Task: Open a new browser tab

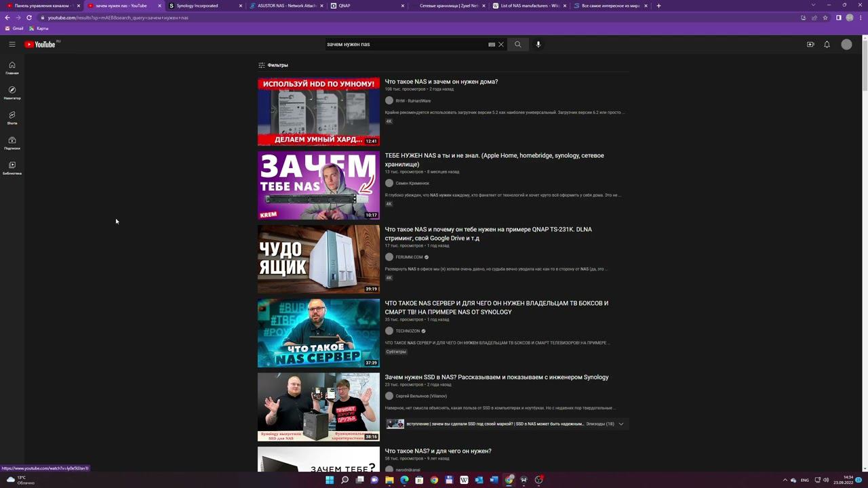Action: tap(658, 5)
